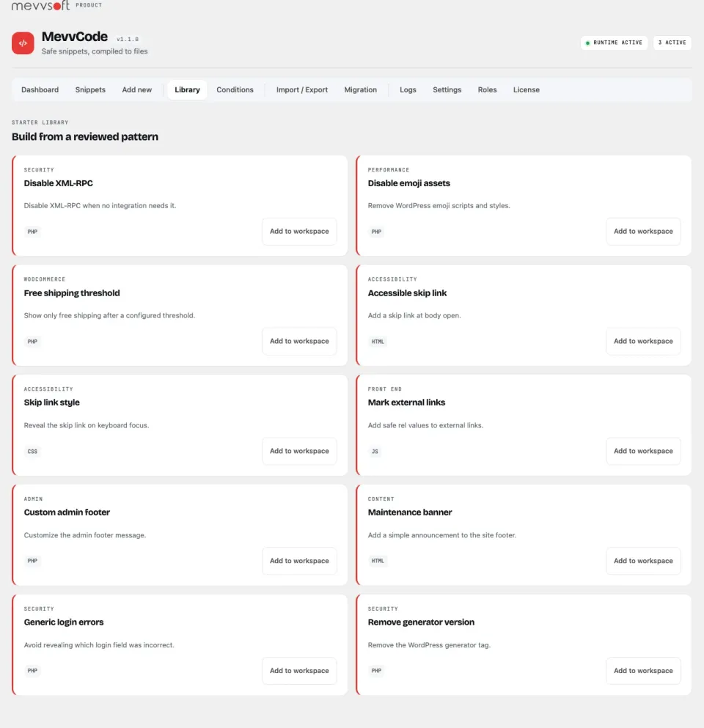Add Custom admin footer to workspace

tap(299, 561)
